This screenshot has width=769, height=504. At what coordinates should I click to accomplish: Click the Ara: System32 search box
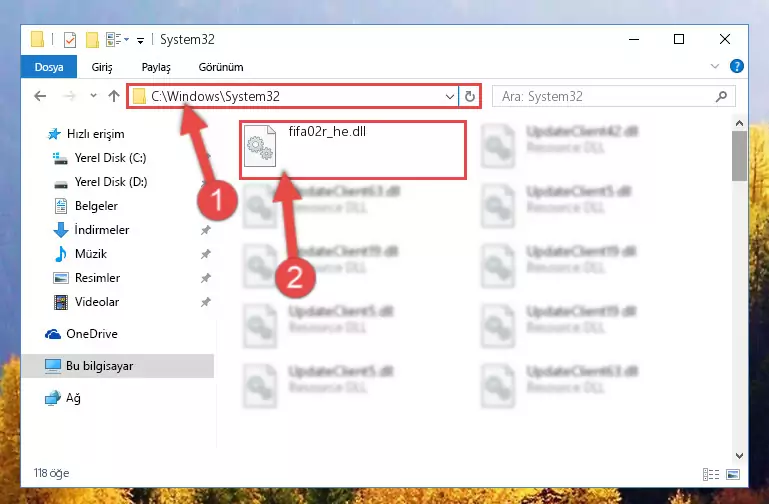click(614, 96)
